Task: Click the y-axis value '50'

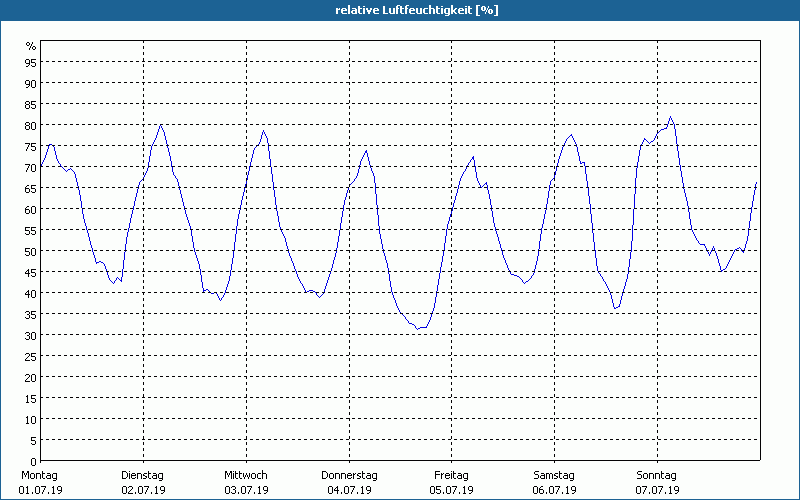Action: click(x=31, y=251)
